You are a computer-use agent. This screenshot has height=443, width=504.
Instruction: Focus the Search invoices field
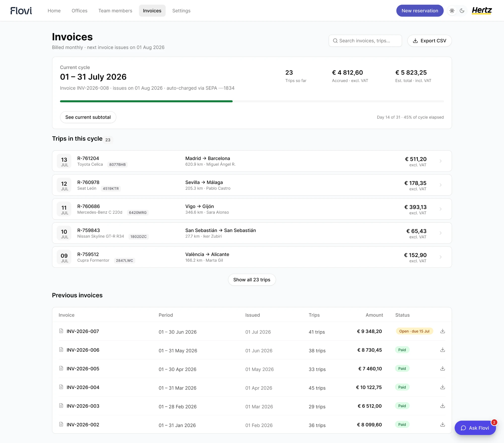pyautogui.click(x=365, y=41)
